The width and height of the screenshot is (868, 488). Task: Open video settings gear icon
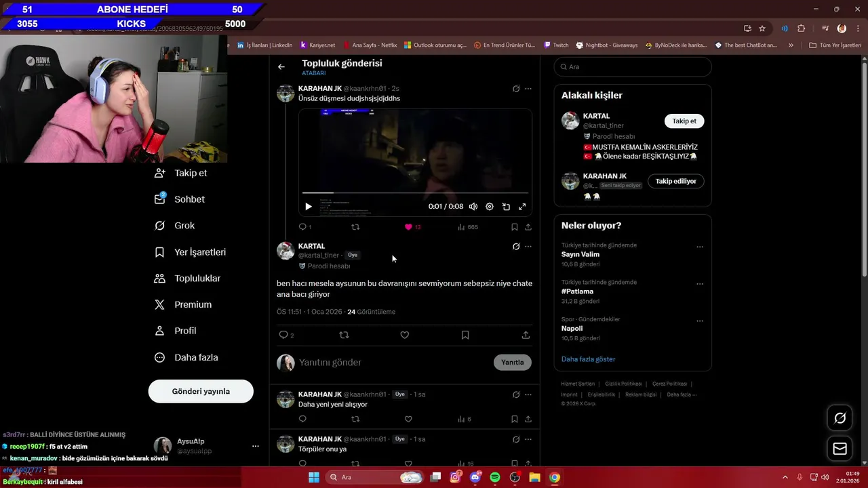490,207
